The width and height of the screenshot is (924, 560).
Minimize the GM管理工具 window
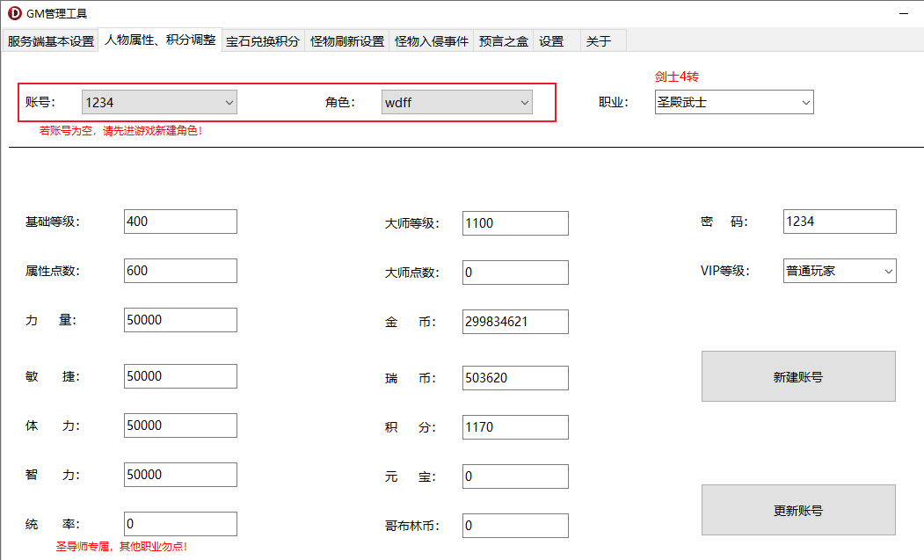(x=904, y=13)
